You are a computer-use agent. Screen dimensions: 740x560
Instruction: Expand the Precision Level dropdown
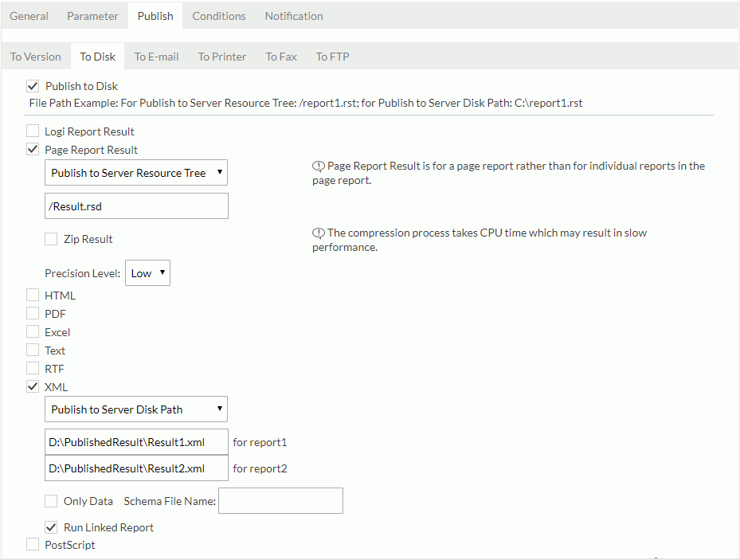[x=147, y=273]
